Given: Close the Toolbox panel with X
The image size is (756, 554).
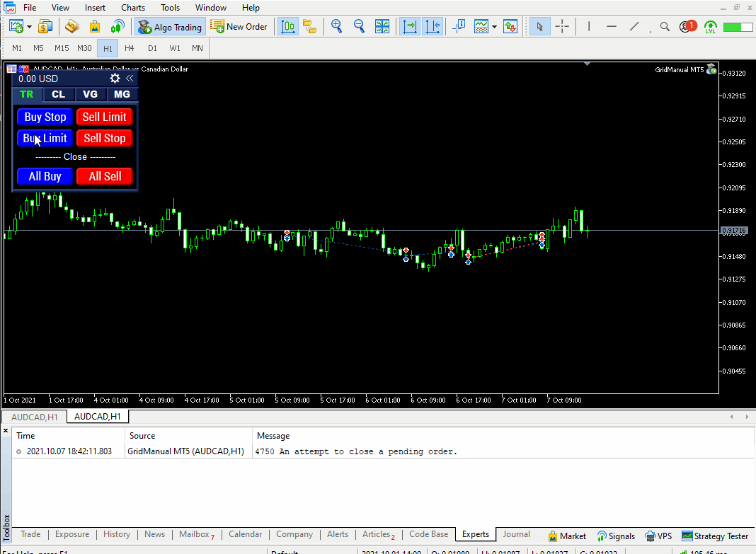Looking at the screenshot, I should (x=6, y=431).
